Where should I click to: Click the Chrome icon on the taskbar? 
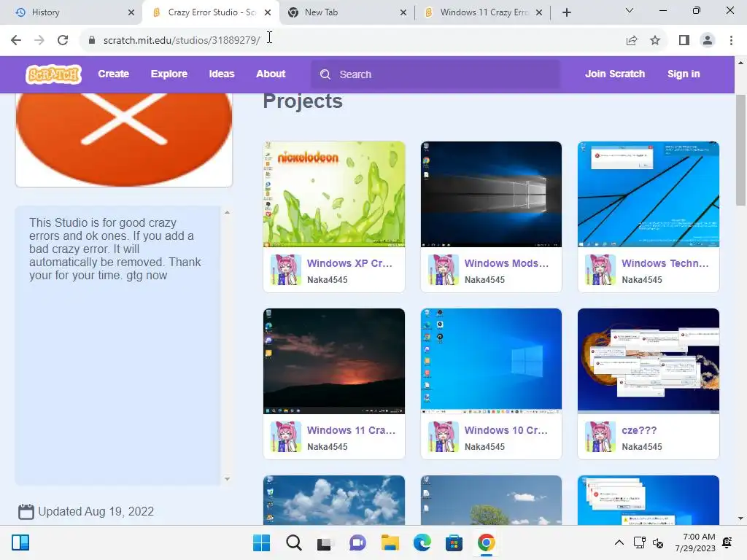487,542
